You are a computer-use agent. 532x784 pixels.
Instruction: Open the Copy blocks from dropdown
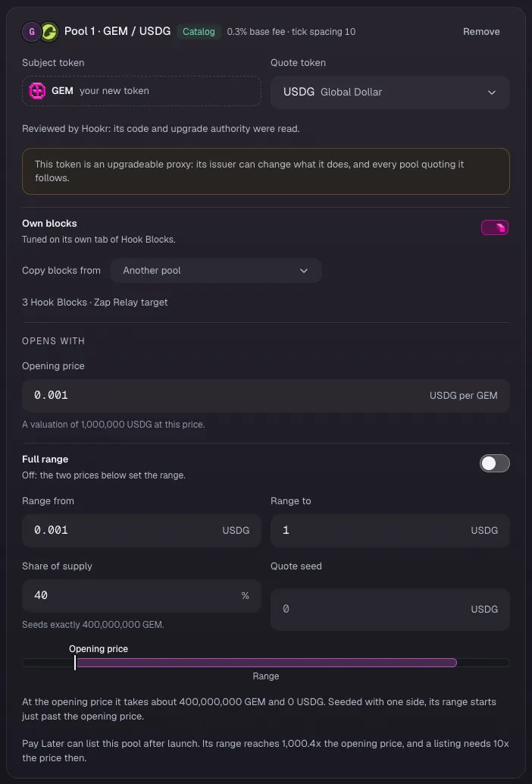coord(216,271)
